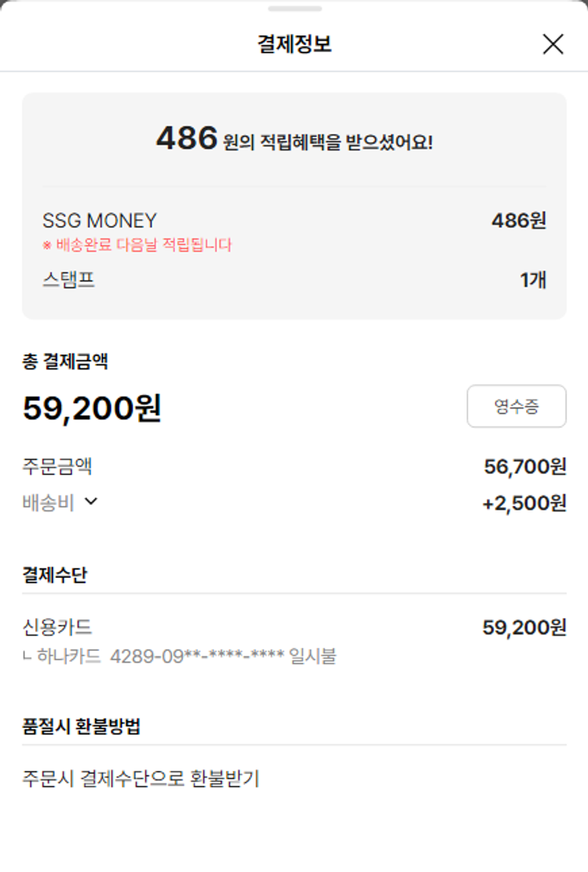Click the drag handle at sheet top
The width and height of the screenshot is (588, 872).
pos(294,9)
